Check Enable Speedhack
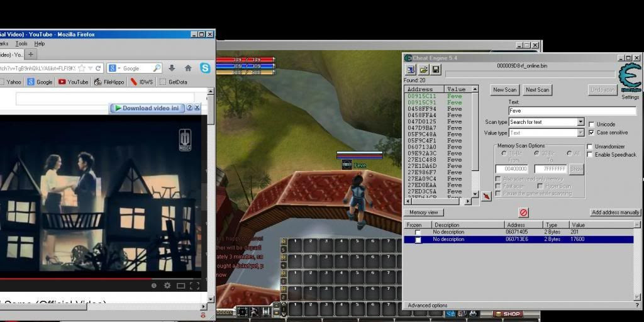 (589, 155)
